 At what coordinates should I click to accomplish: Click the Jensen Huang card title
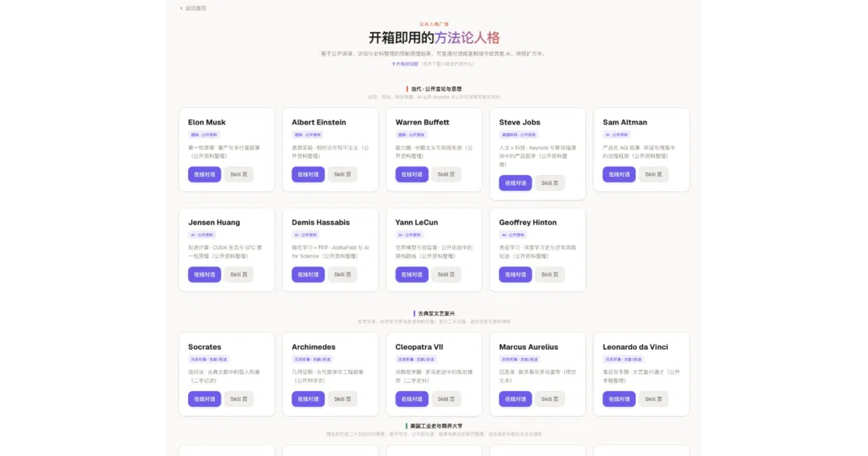click(214, 222)
